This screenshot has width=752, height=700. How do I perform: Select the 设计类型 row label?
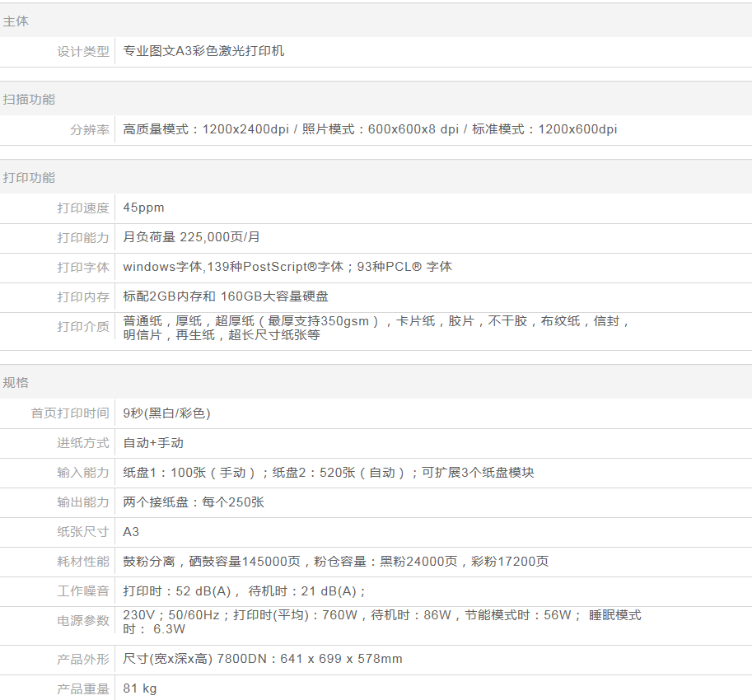click(82, 51)
